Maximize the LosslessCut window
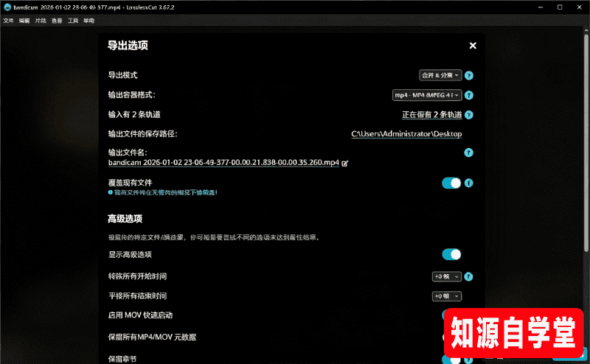The height and width of the screenshot is (364, 590). [x=560, y=7]
